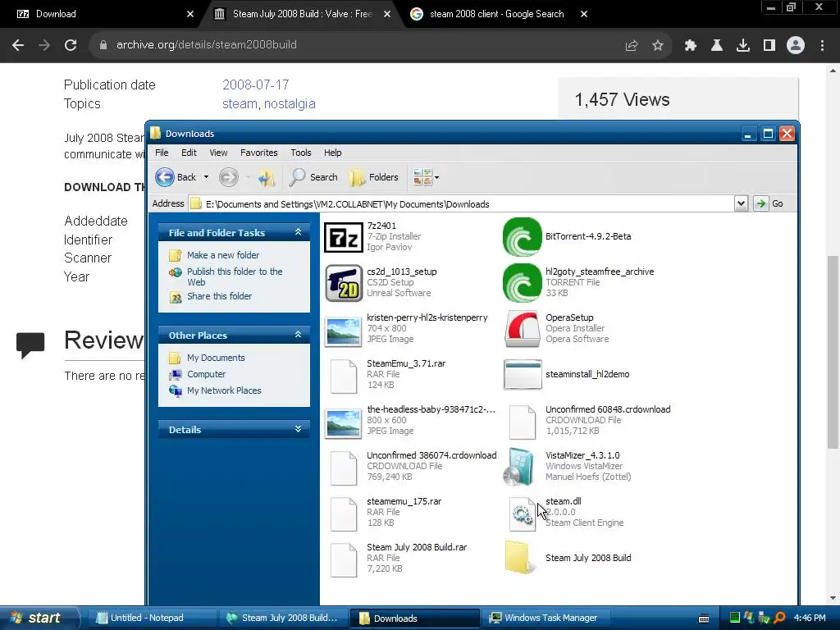Click the Up folder toolbar icon
Image resolution: width=840 pixels, height=630 pixels.
pyautogui.click(x=267, y=177)
